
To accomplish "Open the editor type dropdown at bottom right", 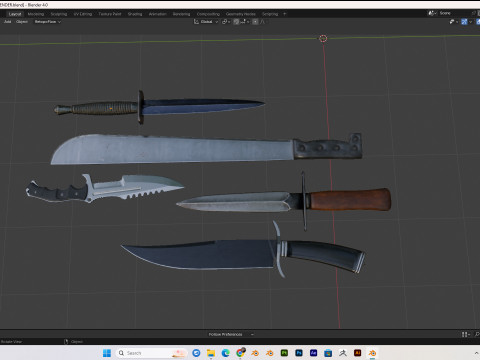I will coord(466,334).
